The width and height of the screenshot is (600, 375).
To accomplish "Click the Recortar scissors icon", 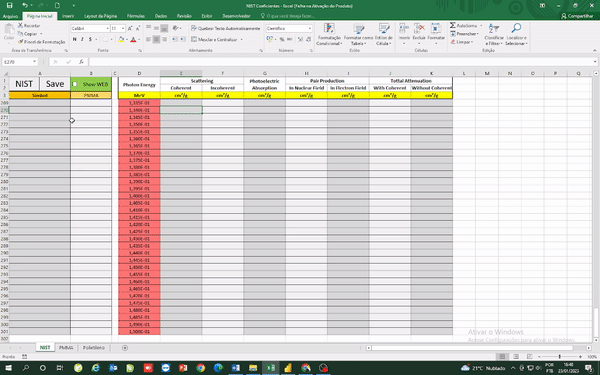I will (20, 25).
